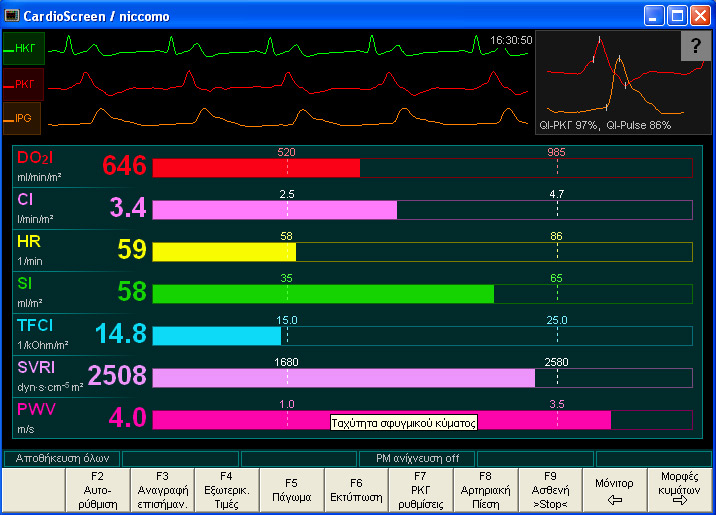Click the CardioScreen title bar app icon
Viewport: 716px width, 515px height.
12,15
